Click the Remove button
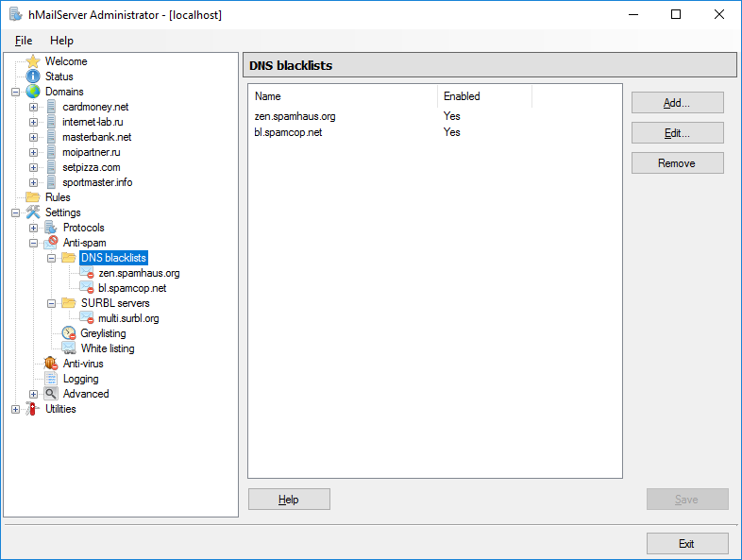 677,163
